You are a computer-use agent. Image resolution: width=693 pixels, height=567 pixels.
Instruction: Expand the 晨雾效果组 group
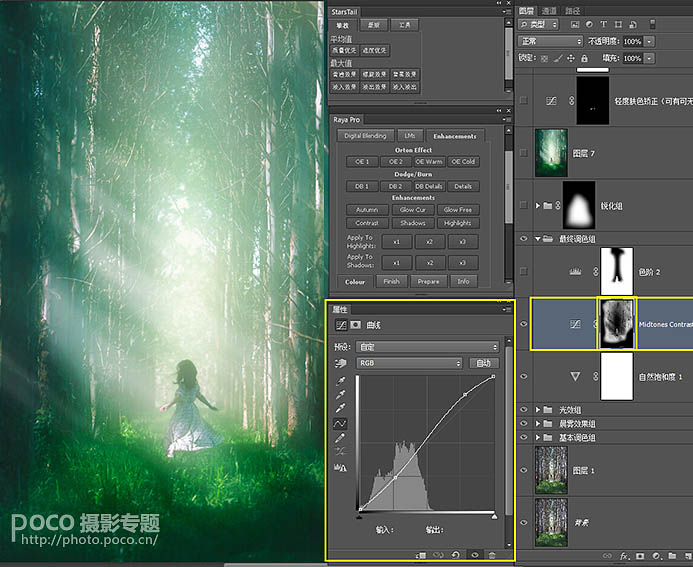tap(538, 423)
